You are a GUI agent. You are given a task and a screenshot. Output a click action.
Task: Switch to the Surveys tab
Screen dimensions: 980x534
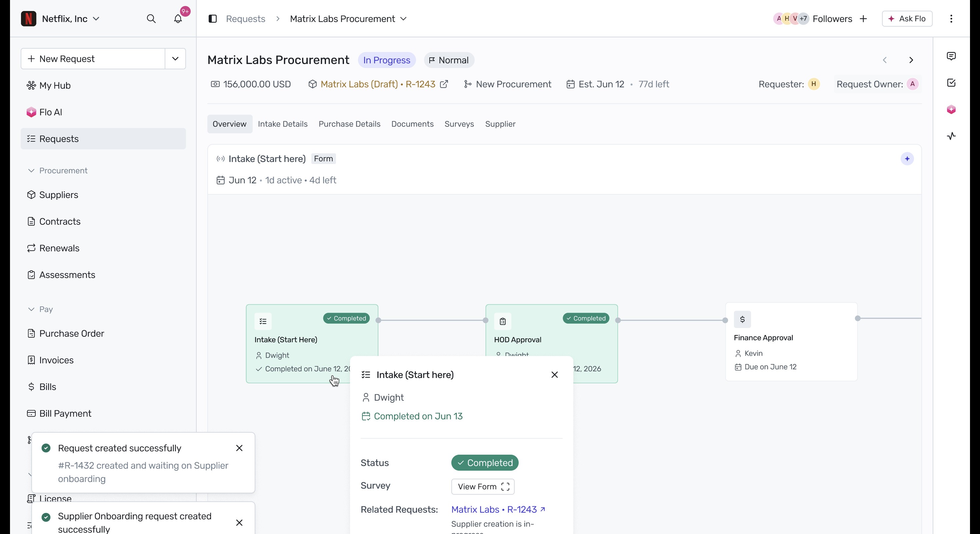pos(459,124)
